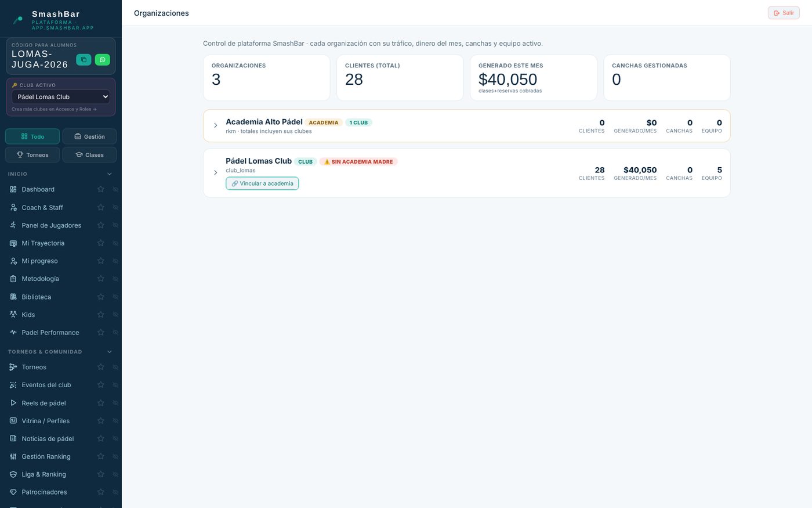The image size is (812, 508).
Task: Open Panel de Jugadores from the sidebar
Action: pos(51,225)
